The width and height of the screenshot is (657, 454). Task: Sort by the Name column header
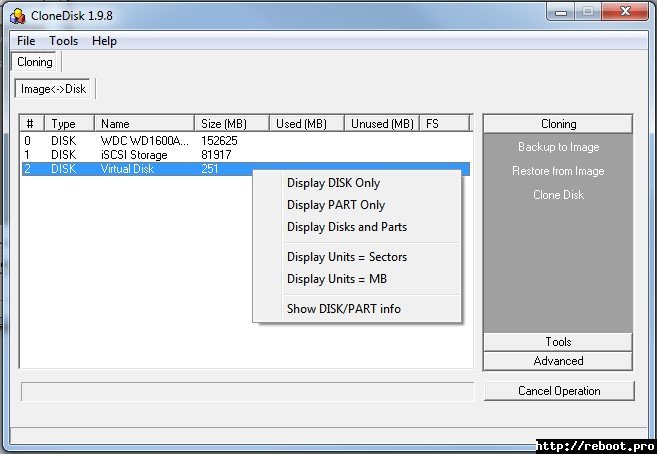click(145, 124)
